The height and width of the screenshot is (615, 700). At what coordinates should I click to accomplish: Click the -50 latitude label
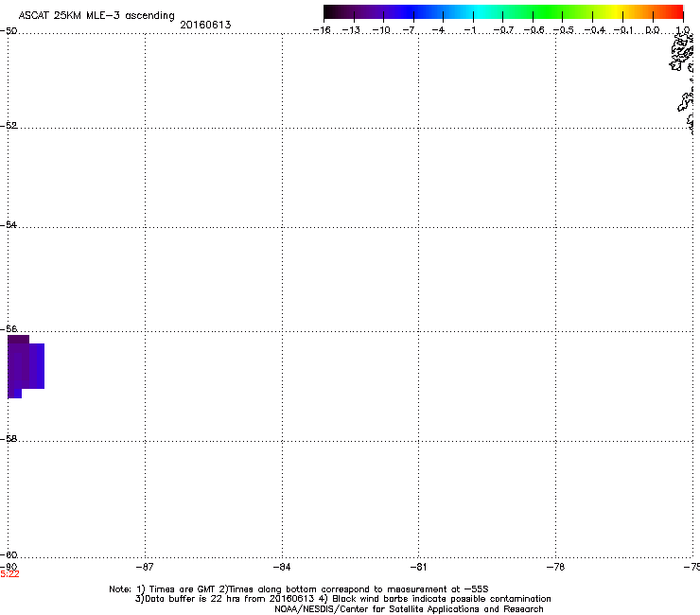[x=9, y=31]
